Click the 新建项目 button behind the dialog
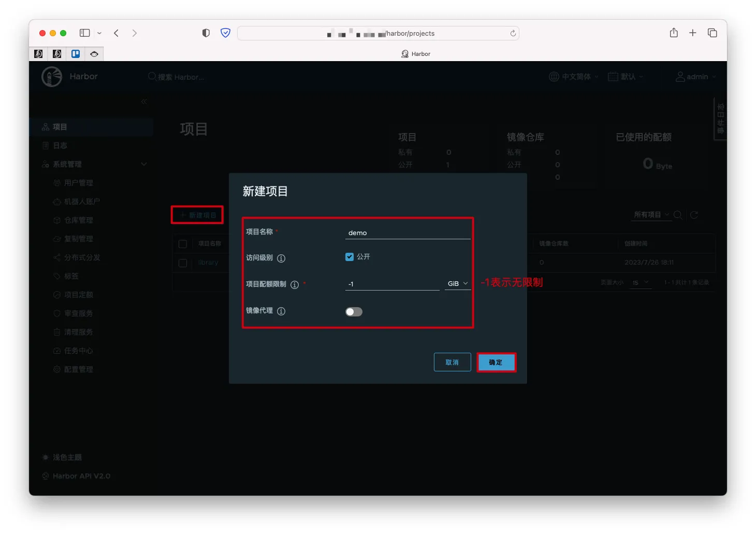This screenshot has width=756, height=534. pyautogui.click(x=197, y=215)
